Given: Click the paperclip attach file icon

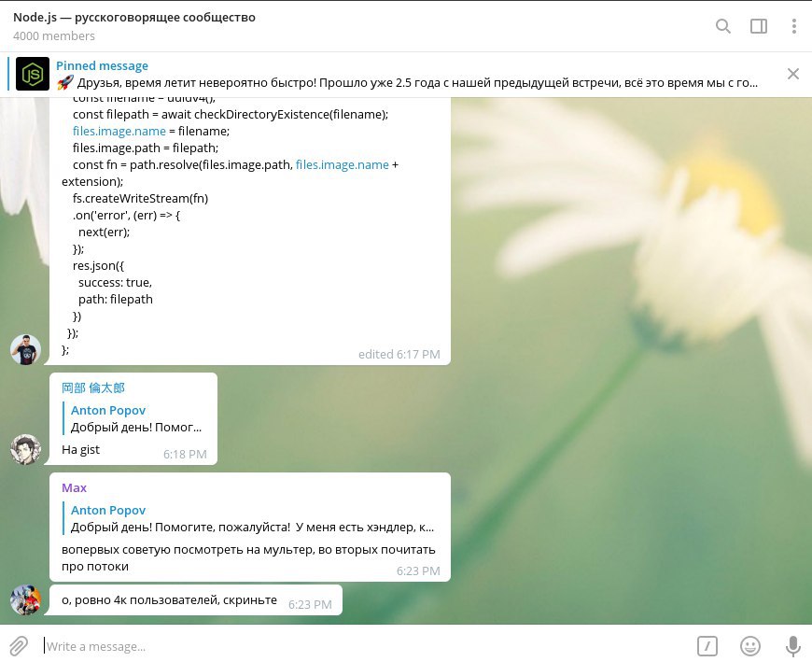Looking at the screenshot, I should pyautogui.click(x=18, y=646).
